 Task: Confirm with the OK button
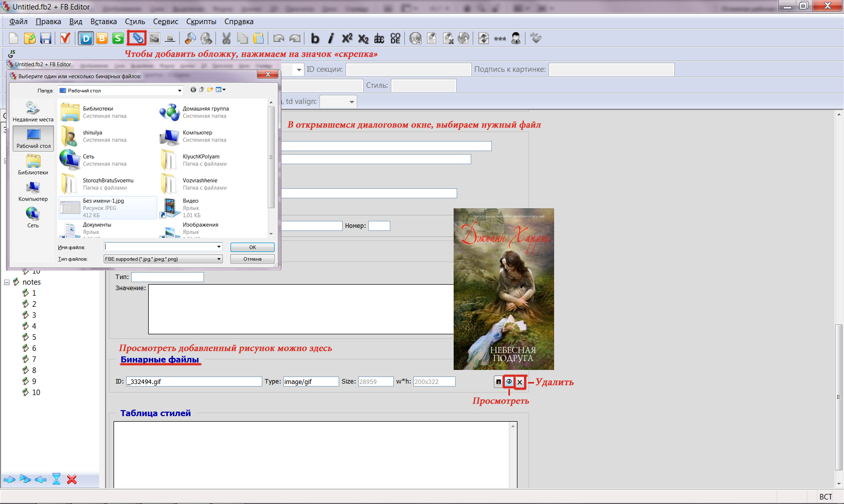[x=252, y=247]
